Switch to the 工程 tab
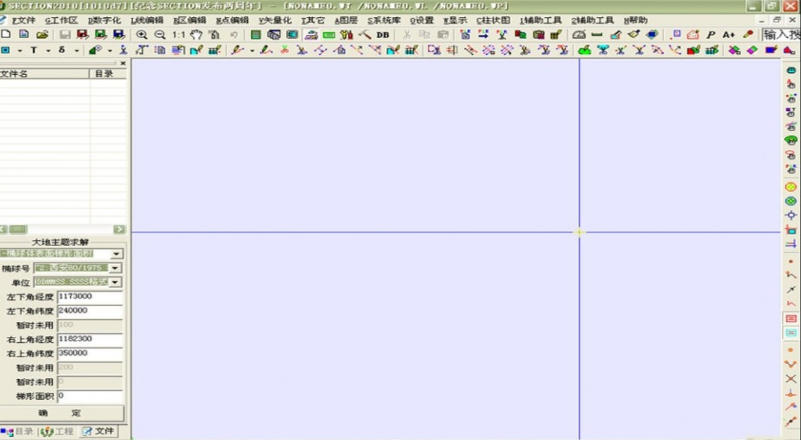This screenshot has width=801, height=440. pos(59,432)
